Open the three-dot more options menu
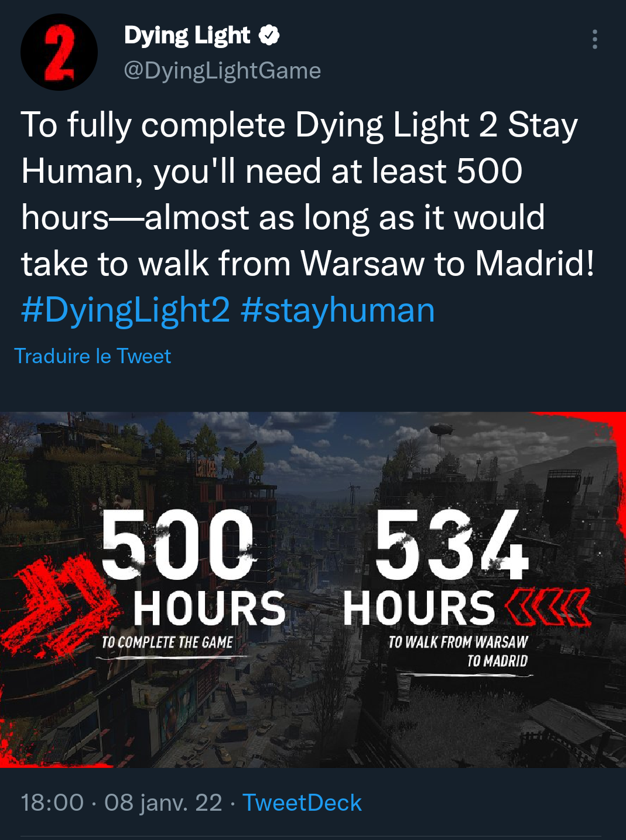Screen dimensions: 626x840 click(594, 39)
